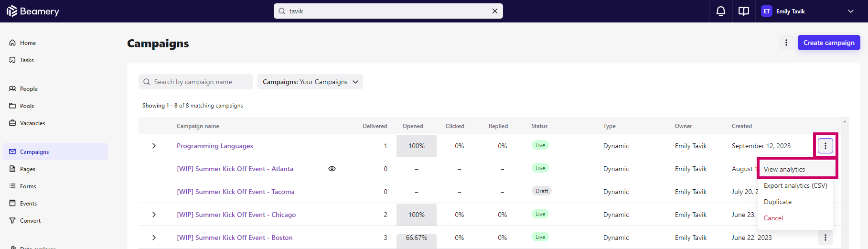Click Owner column header

click(x=683, y=126)
